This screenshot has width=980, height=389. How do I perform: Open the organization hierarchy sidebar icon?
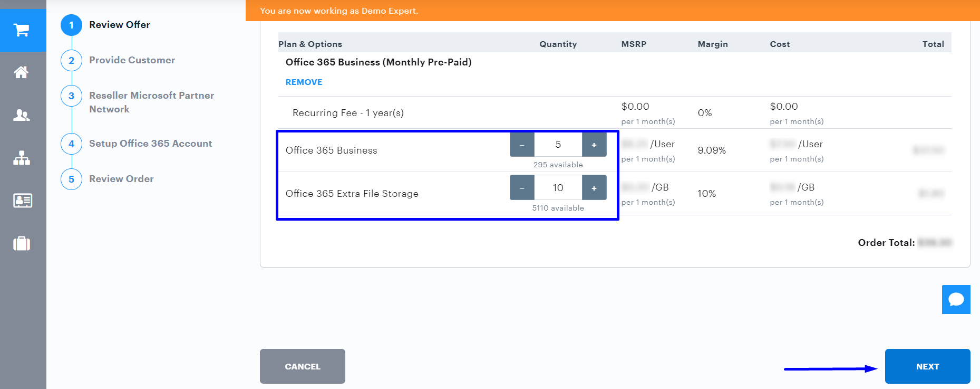22,158
